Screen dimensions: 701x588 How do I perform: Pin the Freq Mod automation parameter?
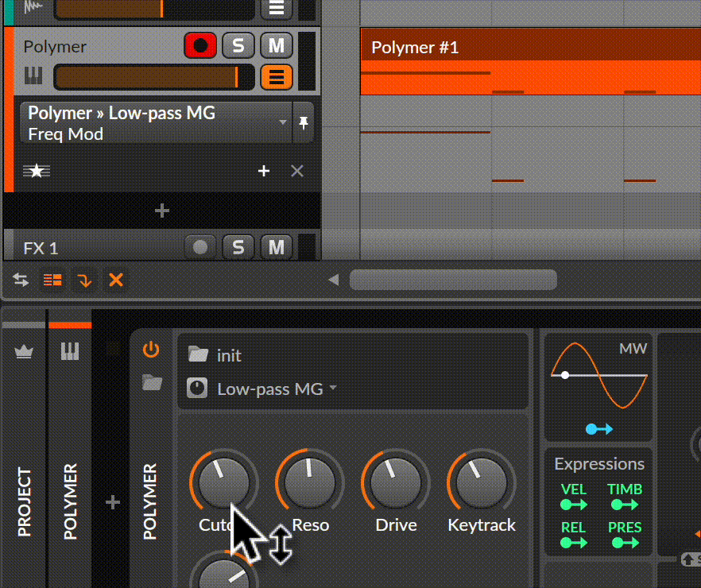(x=304, y=122)
